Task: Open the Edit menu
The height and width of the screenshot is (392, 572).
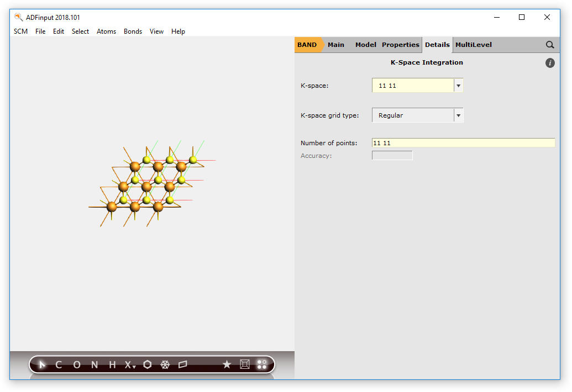Action: tap(59, 31)
